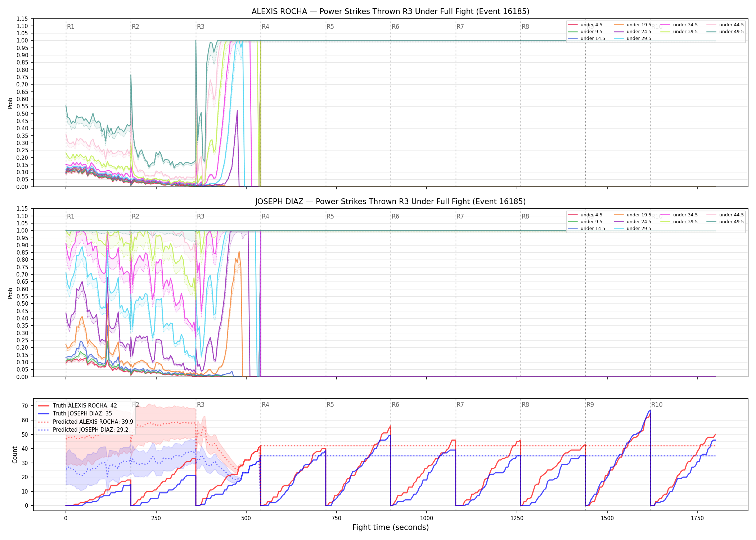Click x-axis tick label '1000'
756x540 pixels.
427,518
